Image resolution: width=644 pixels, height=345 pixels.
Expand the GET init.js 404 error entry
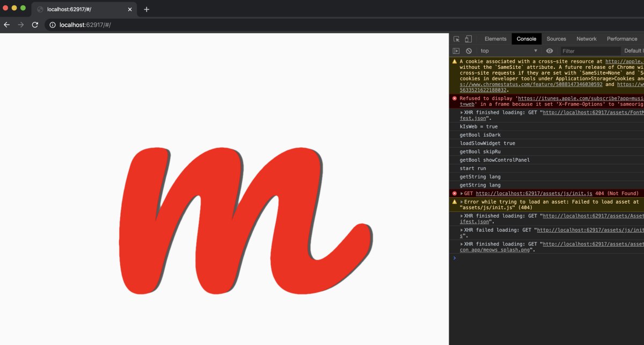462,193
